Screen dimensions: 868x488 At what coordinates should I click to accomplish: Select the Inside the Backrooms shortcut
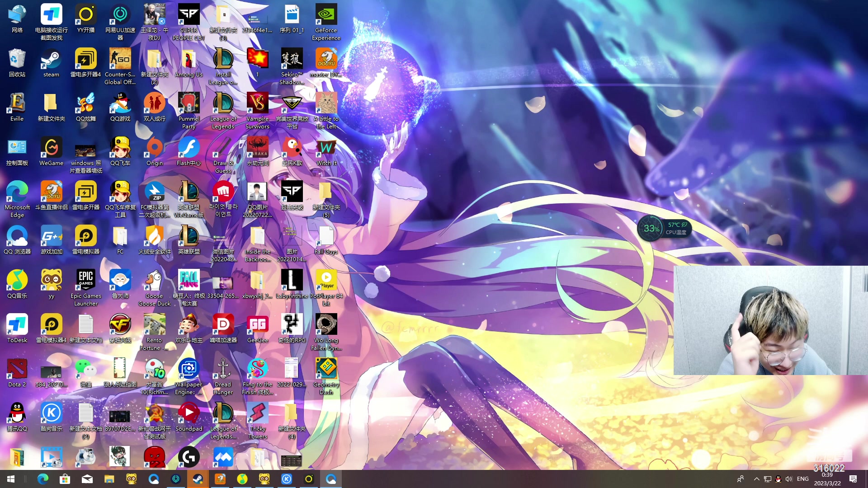pos(257,244)
